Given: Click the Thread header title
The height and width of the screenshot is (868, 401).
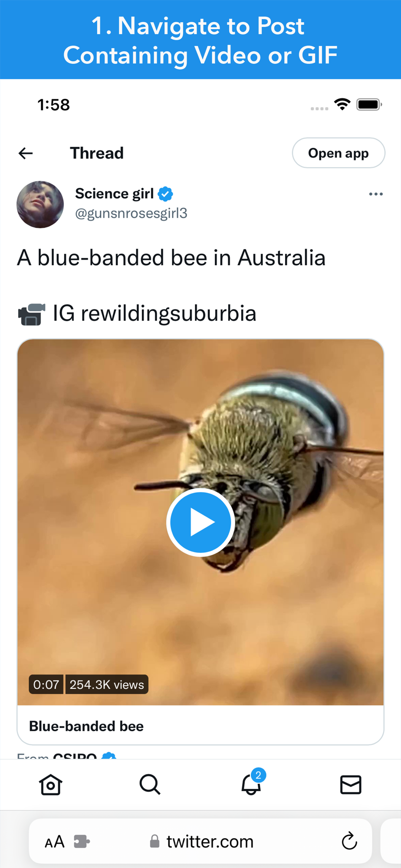Looking at the screenshot, I should click(x=97, y=153).
